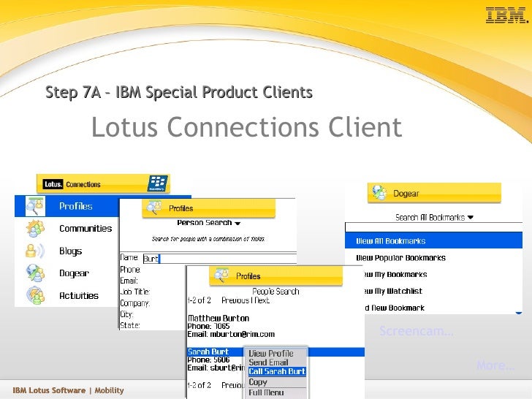Open Profiles in the Connections menu
Viewport: 532px width, 399px height.
[66, 206]
